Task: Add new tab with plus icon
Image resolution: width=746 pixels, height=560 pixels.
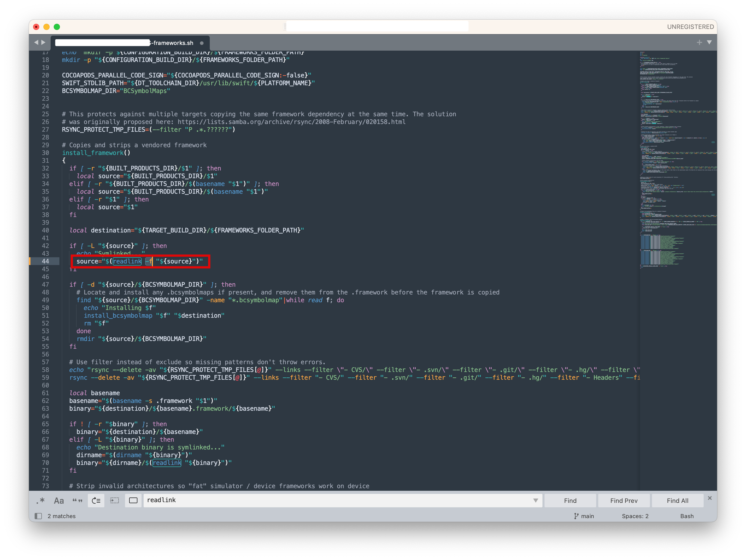Action: tap(699, 42)
